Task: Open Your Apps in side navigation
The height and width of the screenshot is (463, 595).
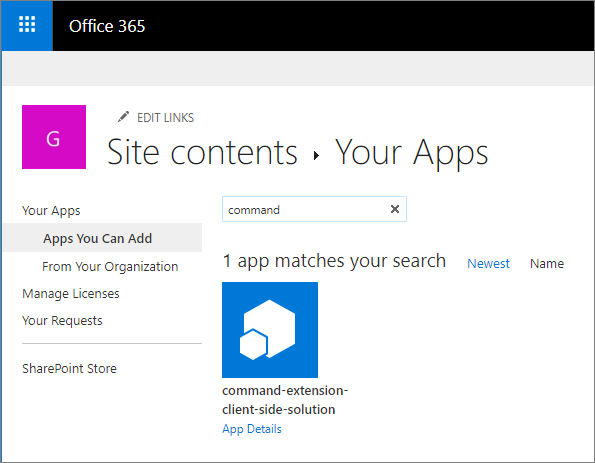Action: (51, 211)
